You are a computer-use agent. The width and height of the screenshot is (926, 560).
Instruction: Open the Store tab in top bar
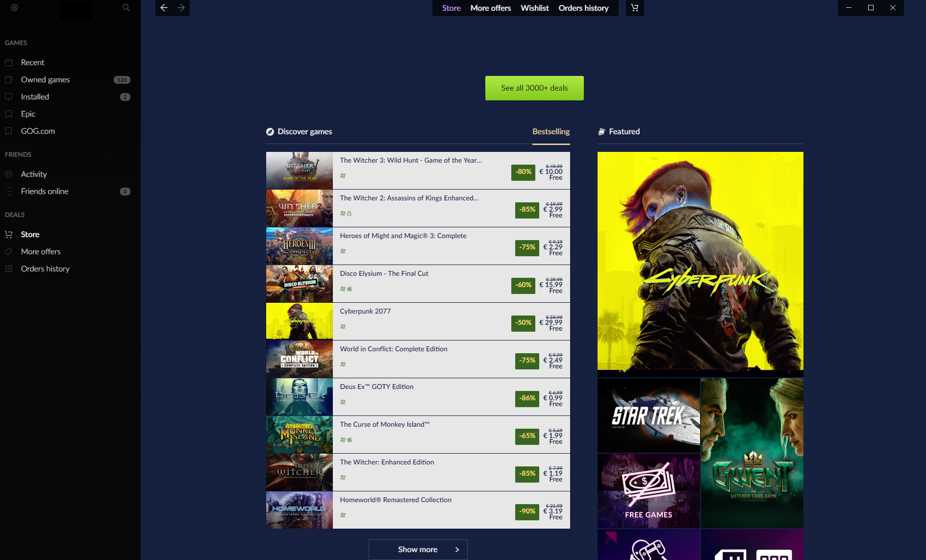coord(451,8)
